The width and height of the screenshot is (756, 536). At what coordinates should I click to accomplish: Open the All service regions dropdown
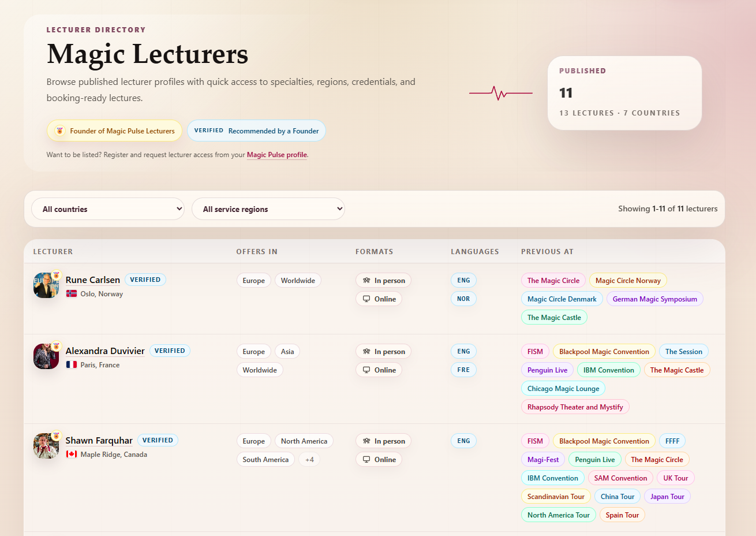click(x=268, y=209)
